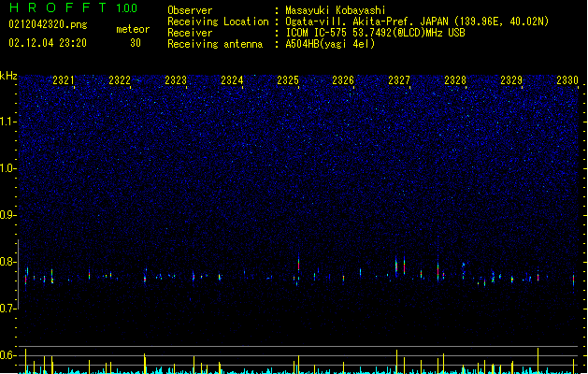Click the 0.9 kHz axis label
Viewport: 588px width, 374px height.
pyautogui.click(x=7, y=215)
